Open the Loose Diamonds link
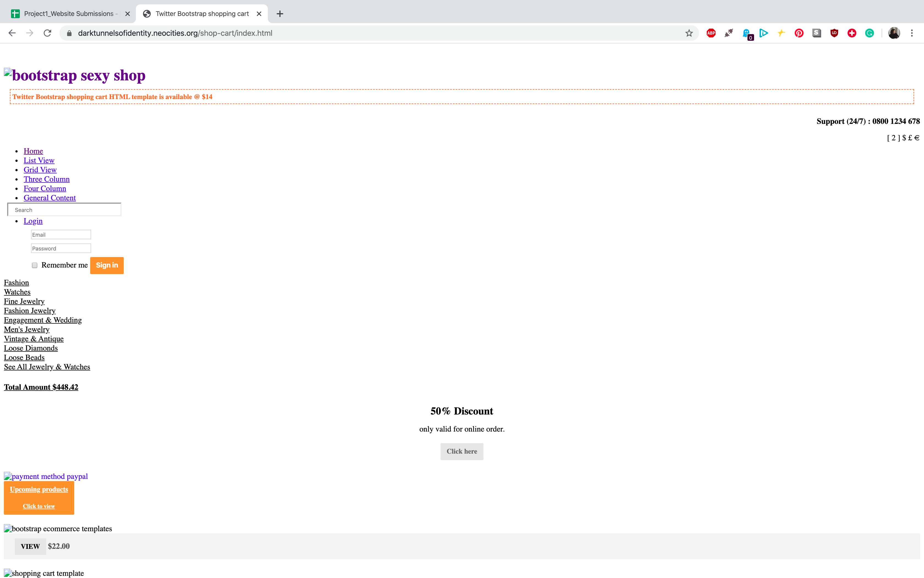Viewport: 924px width, 578px height. click(x=31, y=348)
